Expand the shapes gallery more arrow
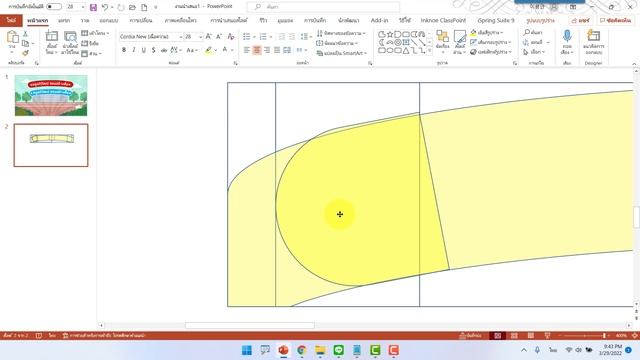The width and height of the screenshot is (640, 360). tap(429, 51)
